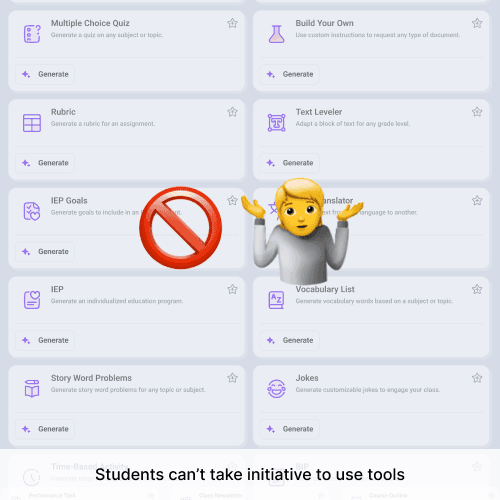The height and width of the screenshot is (500, 500).
Task: Generate a Rubric
Action: (45, 163)
